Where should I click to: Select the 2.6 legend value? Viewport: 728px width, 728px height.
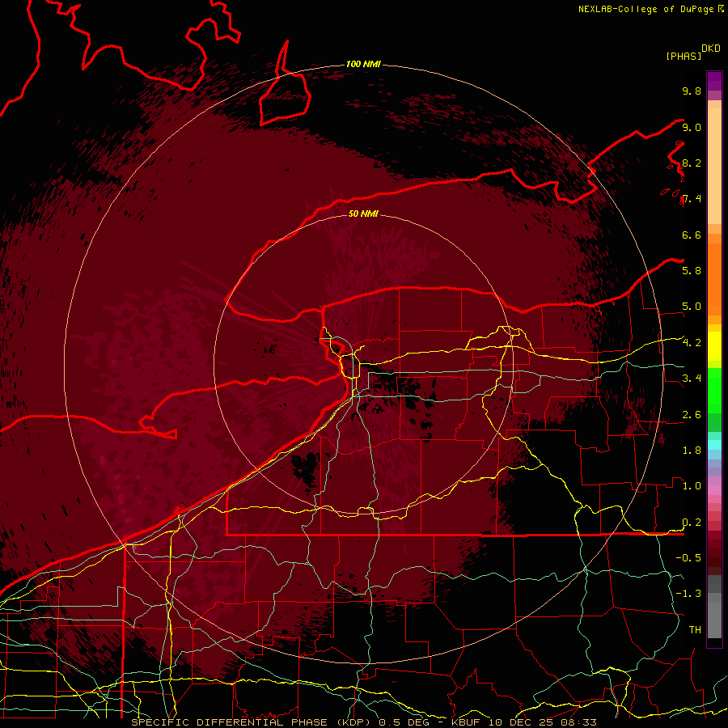[x=692, y=415]
